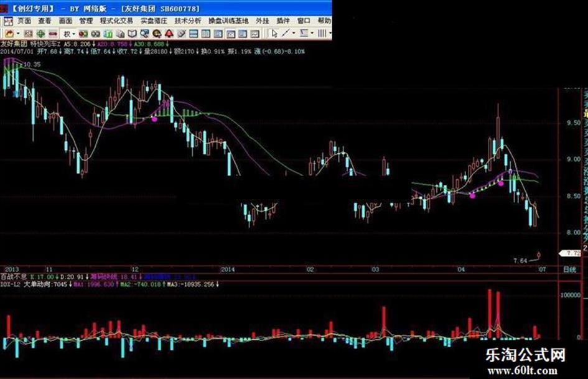
Task: Click the icon just left of the red bell
Action: pyautogui.click(x=157, y=34)
